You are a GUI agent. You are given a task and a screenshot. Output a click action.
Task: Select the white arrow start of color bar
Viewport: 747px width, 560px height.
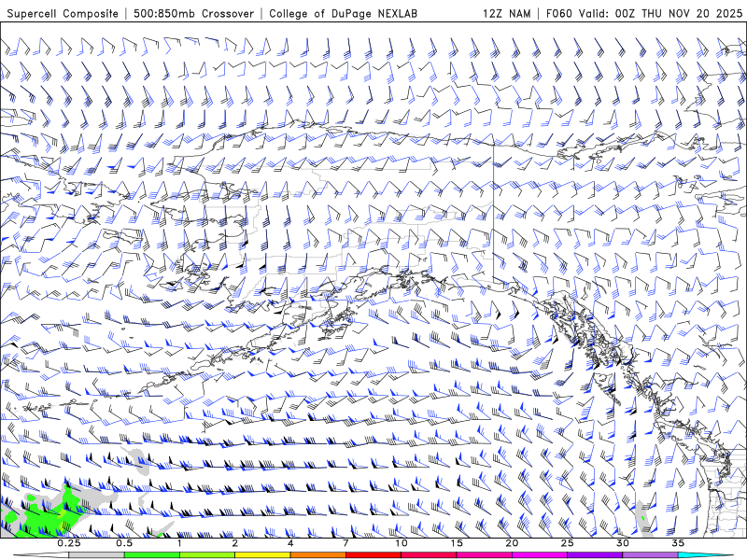pos(41,555)
